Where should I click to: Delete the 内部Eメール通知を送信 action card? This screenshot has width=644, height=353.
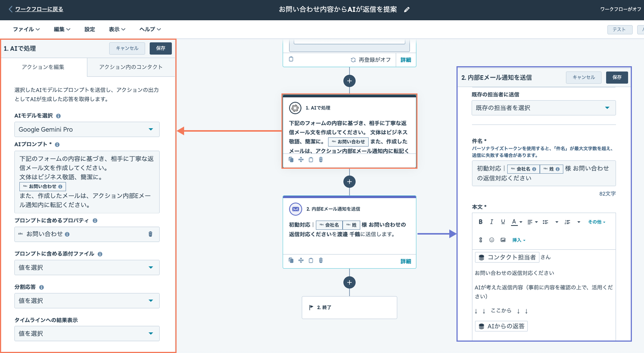[x=321, y=260]
